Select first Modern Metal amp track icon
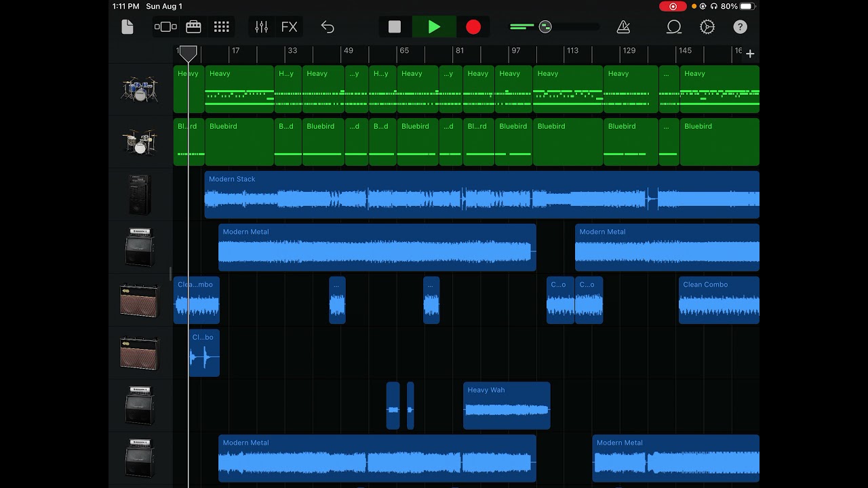The height and width of the screenshot is (488, 868). pos(140,247)
